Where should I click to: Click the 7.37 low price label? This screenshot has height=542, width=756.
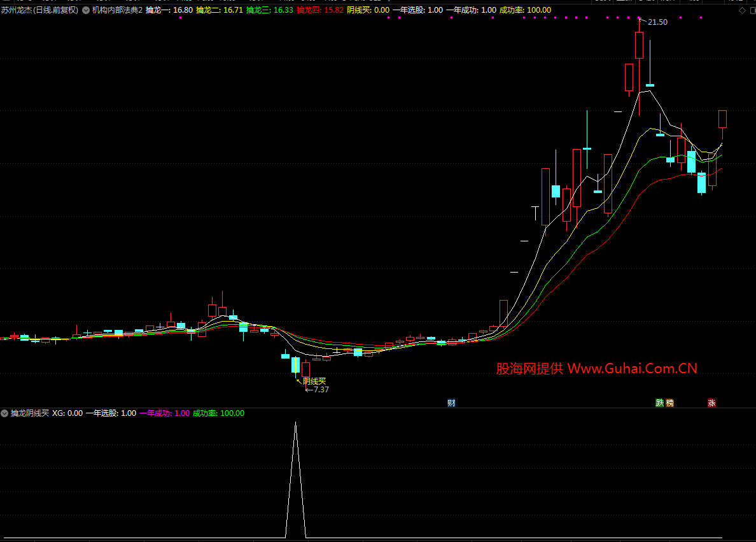pos(321,390)
